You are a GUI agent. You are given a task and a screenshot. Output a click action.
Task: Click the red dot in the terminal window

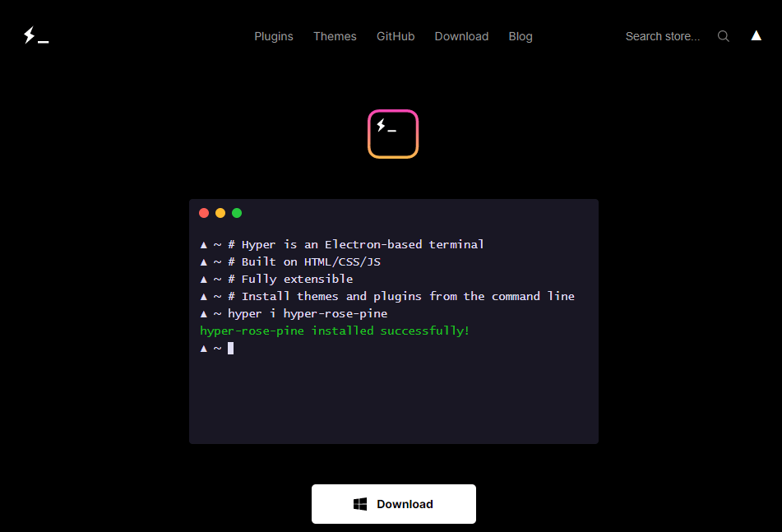(204, 213)
